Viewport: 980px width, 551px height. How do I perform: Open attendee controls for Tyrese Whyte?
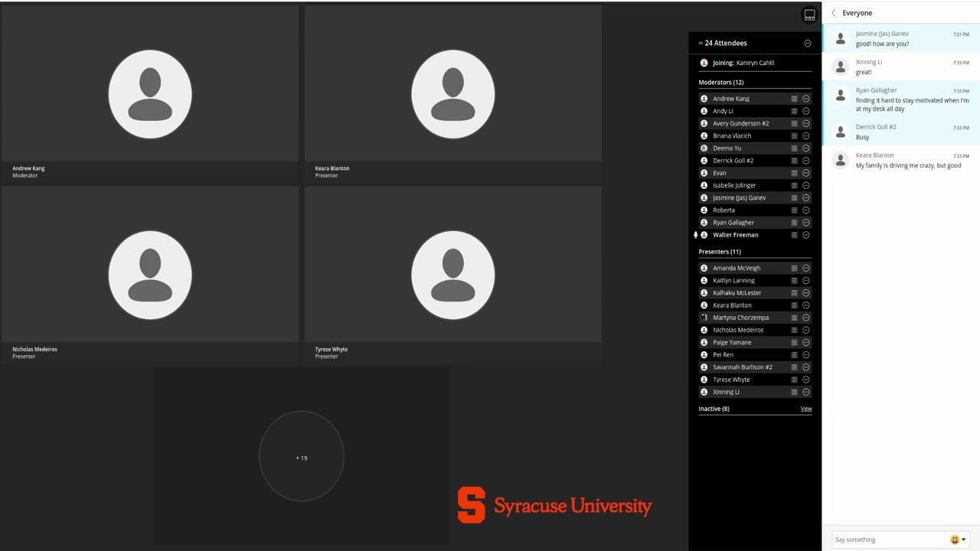806,380
